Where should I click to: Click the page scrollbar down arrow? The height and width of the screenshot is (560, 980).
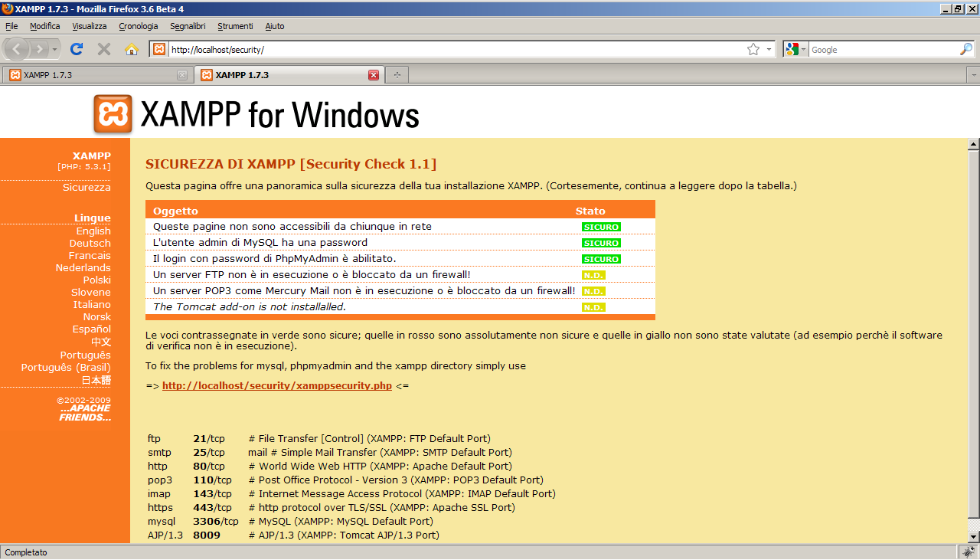tap(974, 536)
